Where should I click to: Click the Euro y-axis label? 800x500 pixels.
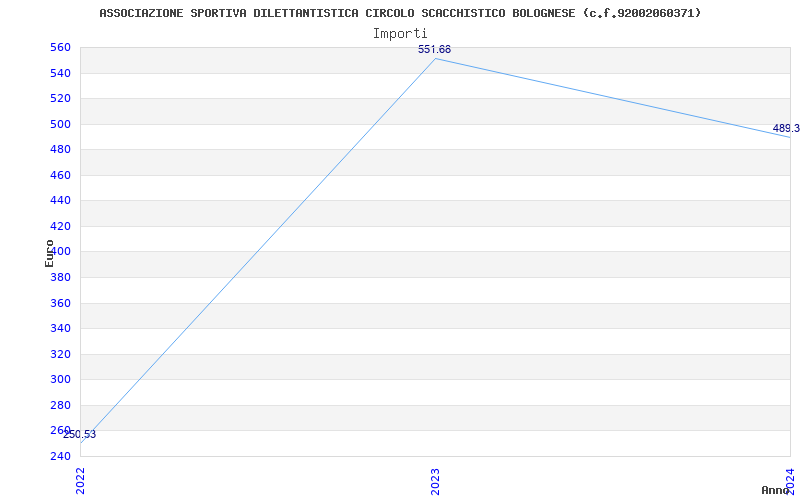[49, 253]
